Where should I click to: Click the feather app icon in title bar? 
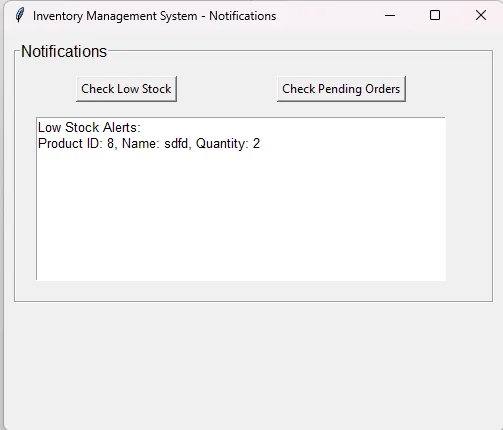pos(20,15)
